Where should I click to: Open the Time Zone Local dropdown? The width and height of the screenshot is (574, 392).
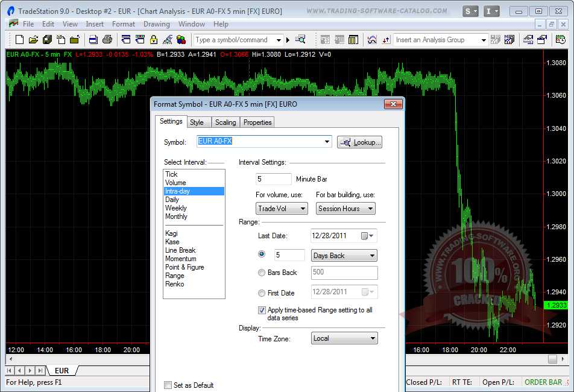(344, 338)
